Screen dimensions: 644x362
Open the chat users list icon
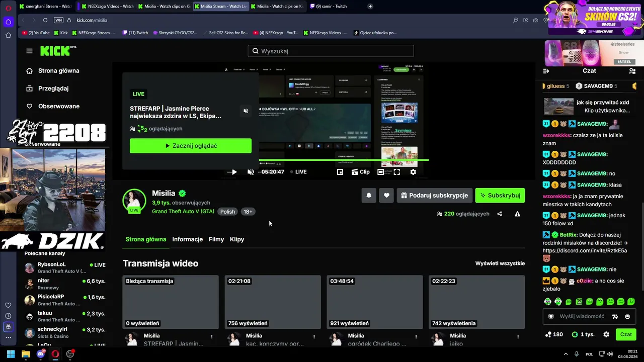pos(632,71)
